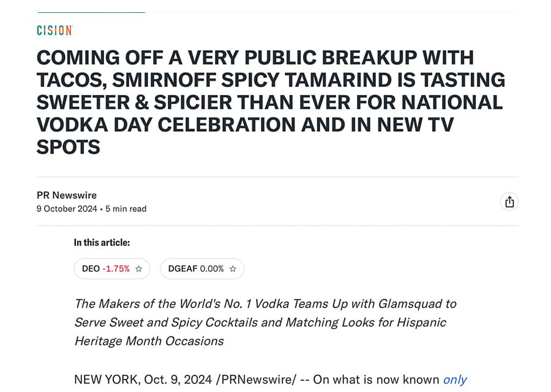This screenshot has width=551, height=392.
Task: Open the PR Newswire author link
Action: [67, 195]
